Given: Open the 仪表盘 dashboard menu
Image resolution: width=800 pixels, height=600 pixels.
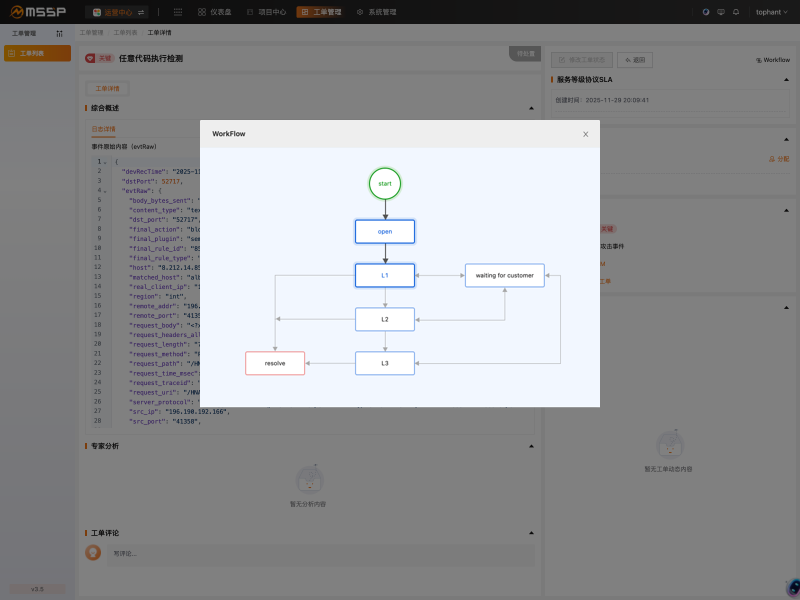Looking at the screenshot, I should coord(215,12).
